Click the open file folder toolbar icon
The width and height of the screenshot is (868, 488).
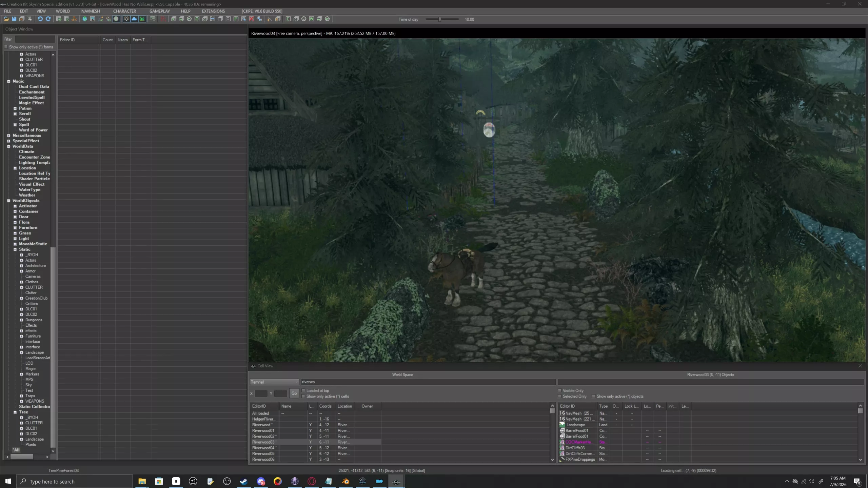[x=6, y=19]
